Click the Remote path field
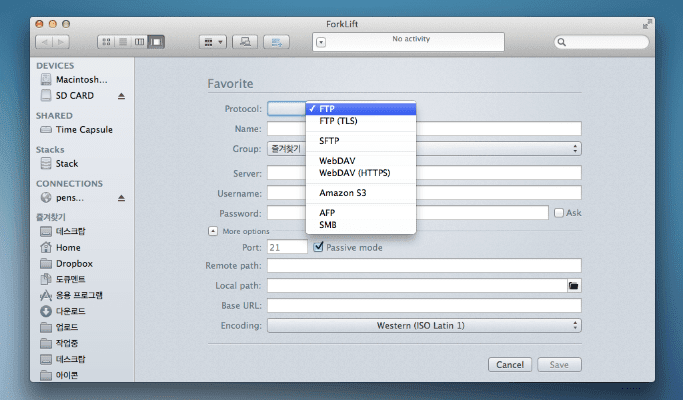Viewport: 683px width, 400px height. click(424, 265)
